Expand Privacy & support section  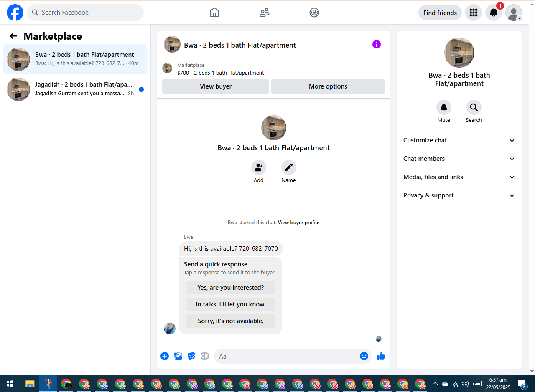tap(459, 195)
